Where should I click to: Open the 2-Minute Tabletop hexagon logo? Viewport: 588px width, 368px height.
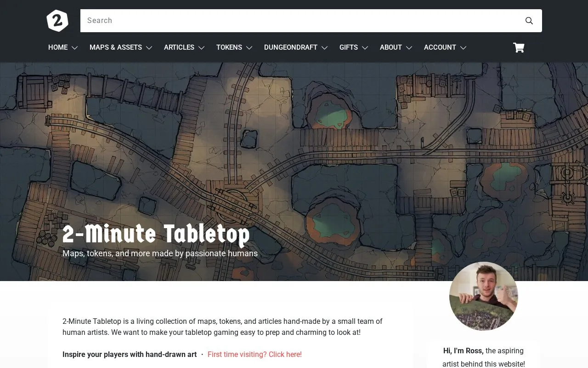[x=57, y=21]
